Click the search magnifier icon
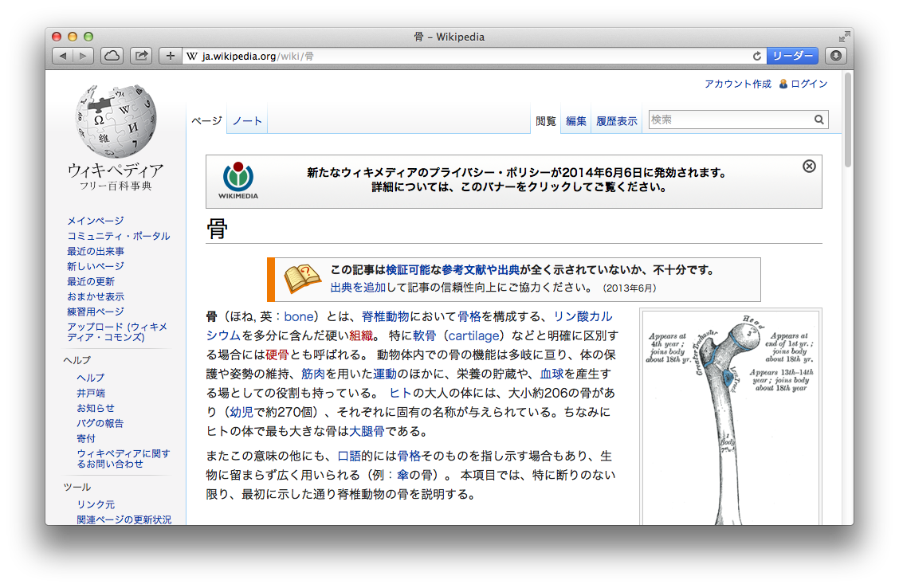Image resolution: width=899 pixels, height=588 pixels. [819, 120]
